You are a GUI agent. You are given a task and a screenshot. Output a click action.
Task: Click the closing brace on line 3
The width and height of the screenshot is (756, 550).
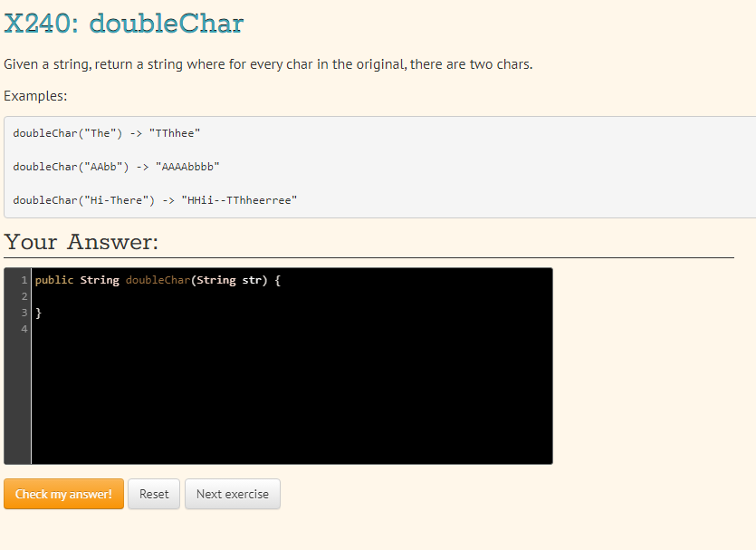click(x=38, y=312)
